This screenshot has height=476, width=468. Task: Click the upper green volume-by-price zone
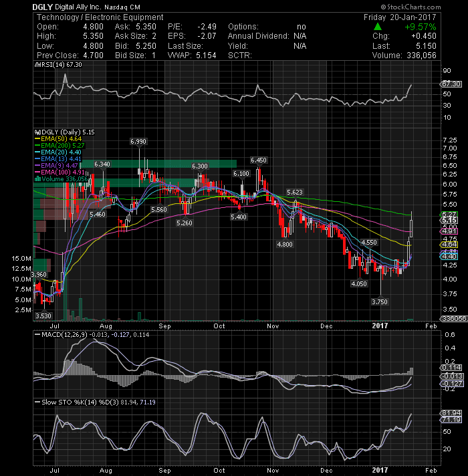[x=158, y=164]
